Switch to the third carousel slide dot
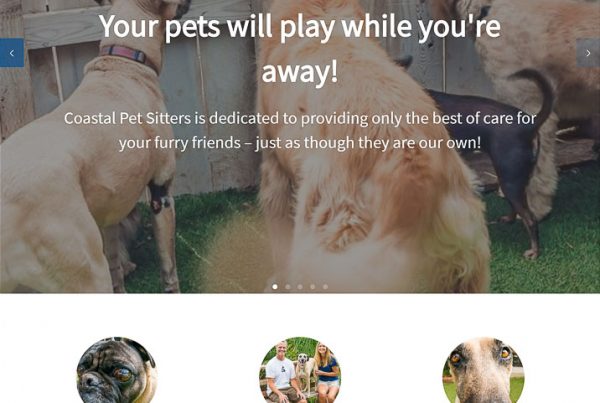This screenshot has height=403, width=600. (300, 287)
